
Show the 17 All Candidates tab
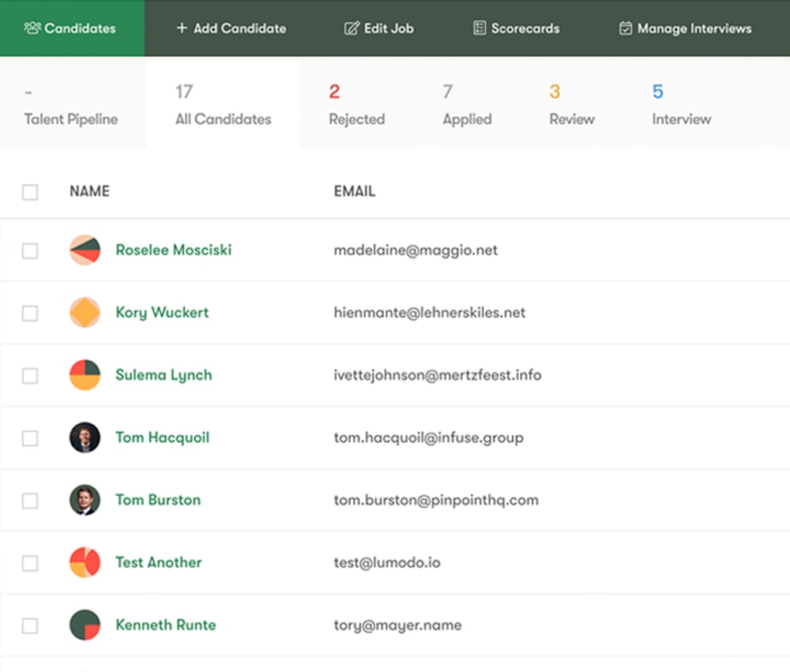coord(224,104)
